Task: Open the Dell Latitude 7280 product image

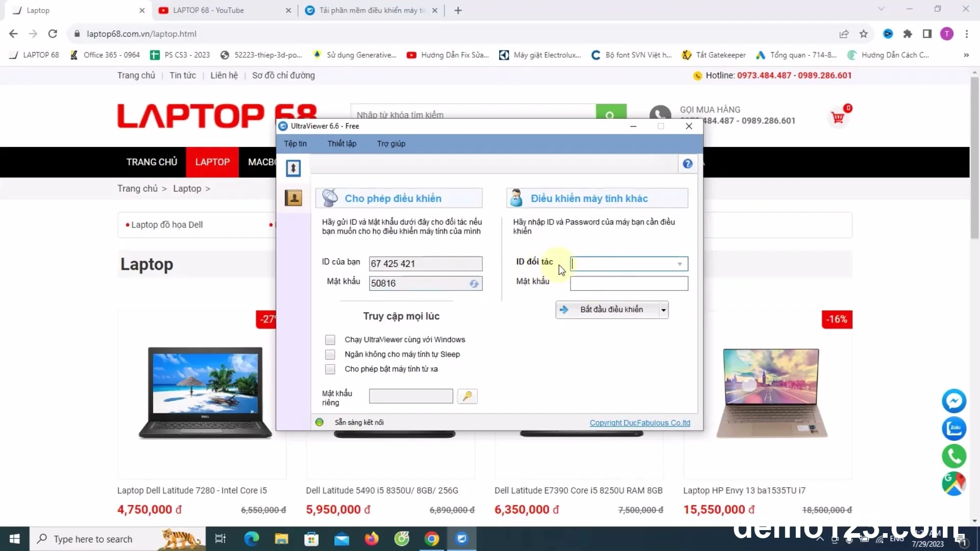Action: pos(205,393)
